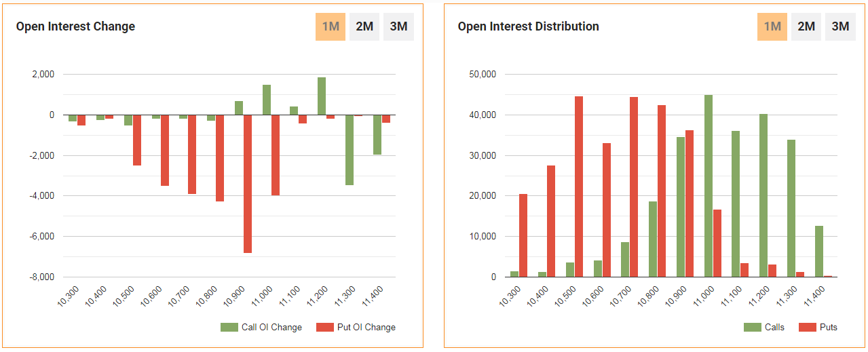Click the red Puts legend swatch
This screenshot has width=868, height=352.
807,328
